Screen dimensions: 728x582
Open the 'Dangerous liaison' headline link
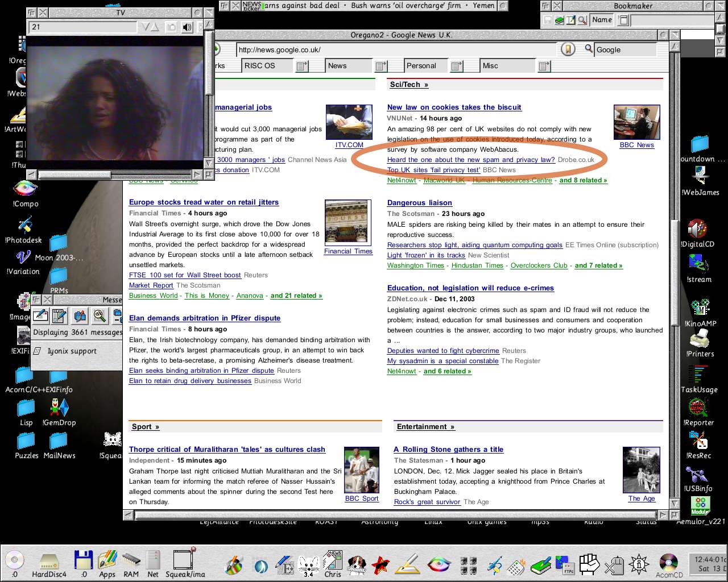tap(419, 202)
